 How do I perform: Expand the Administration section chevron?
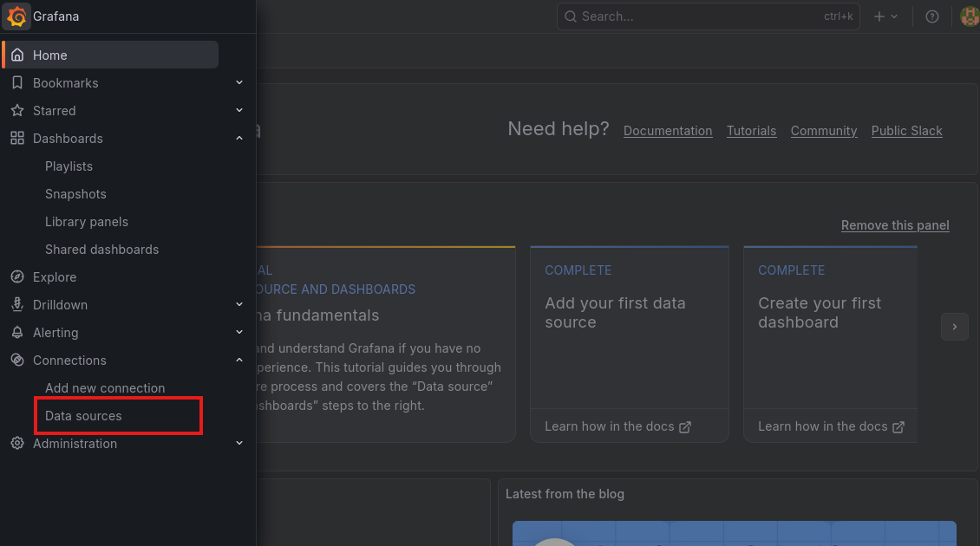coord(239,443)
